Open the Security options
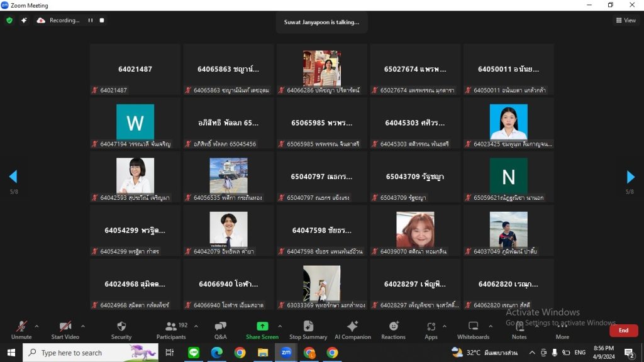Viewport: 644px width, 362px height. coord(121,331)
